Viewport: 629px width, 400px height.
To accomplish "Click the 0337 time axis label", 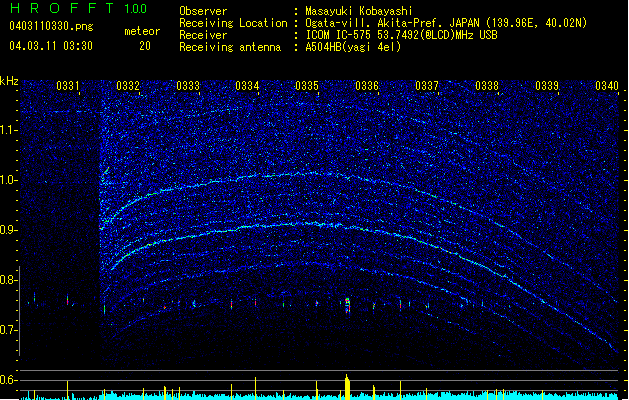I will click(427, 86).
